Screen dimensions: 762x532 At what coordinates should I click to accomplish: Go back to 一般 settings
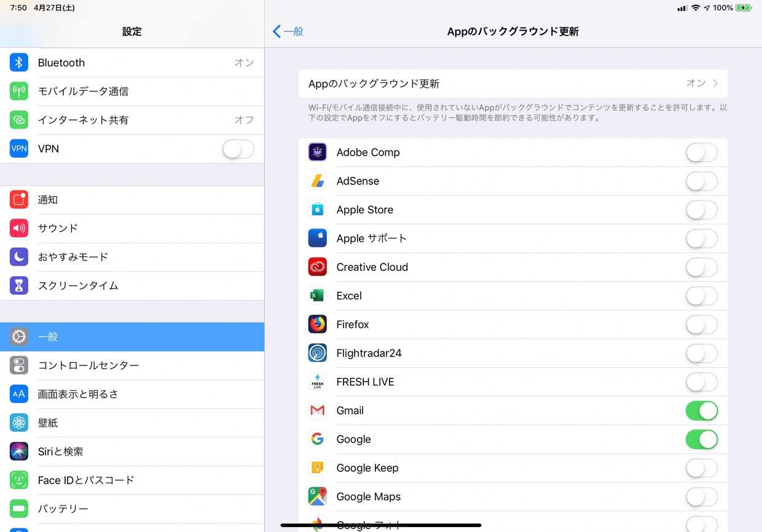288,31
